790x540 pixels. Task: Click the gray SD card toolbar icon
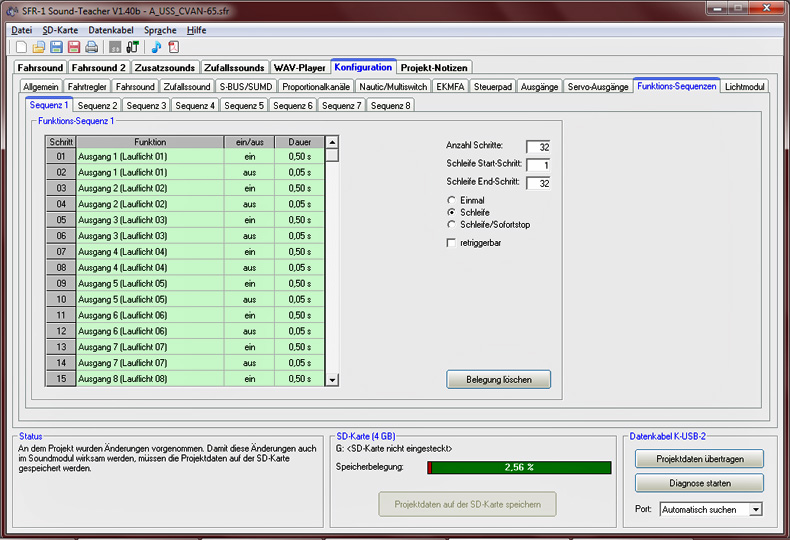click(x=115, y=47)
